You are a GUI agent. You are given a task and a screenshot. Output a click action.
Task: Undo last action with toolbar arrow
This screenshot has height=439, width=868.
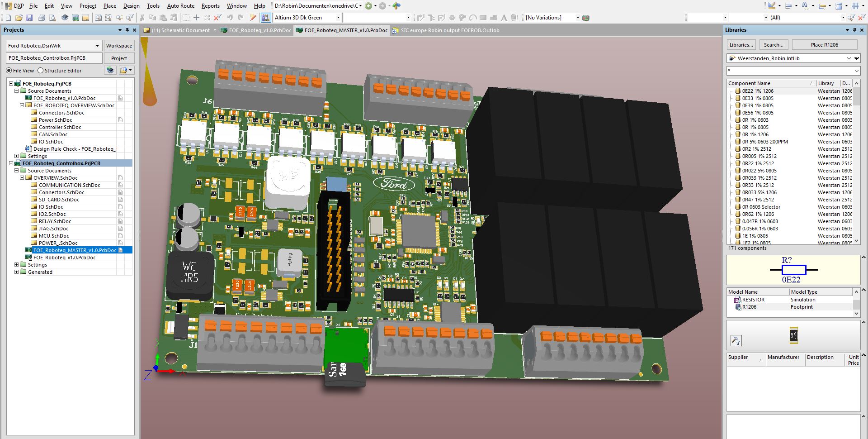[230, 18]
